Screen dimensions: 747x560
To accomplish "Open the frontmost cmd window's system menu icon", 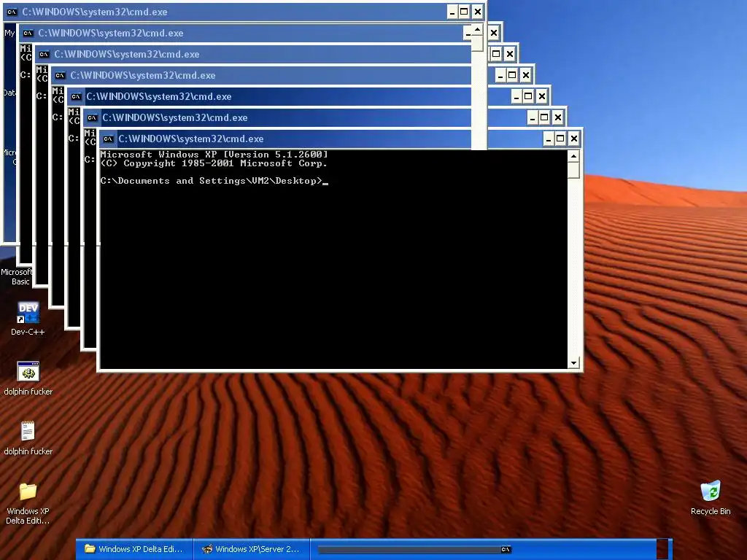I will click(x=108, y=139).
